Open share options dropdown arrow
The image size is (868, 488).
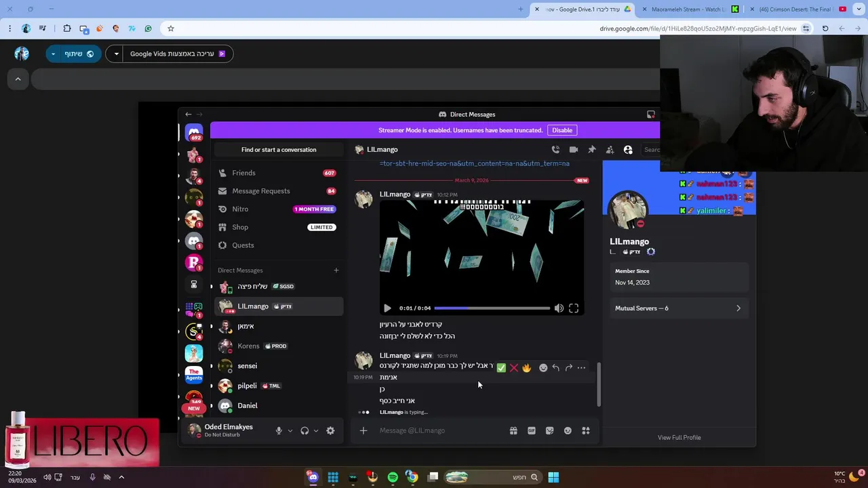54,54
